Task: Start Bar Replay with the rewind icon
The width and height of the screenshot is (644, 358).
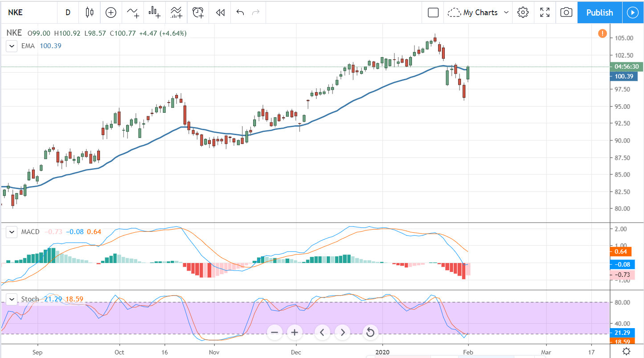Action: [x=220, y=12]
